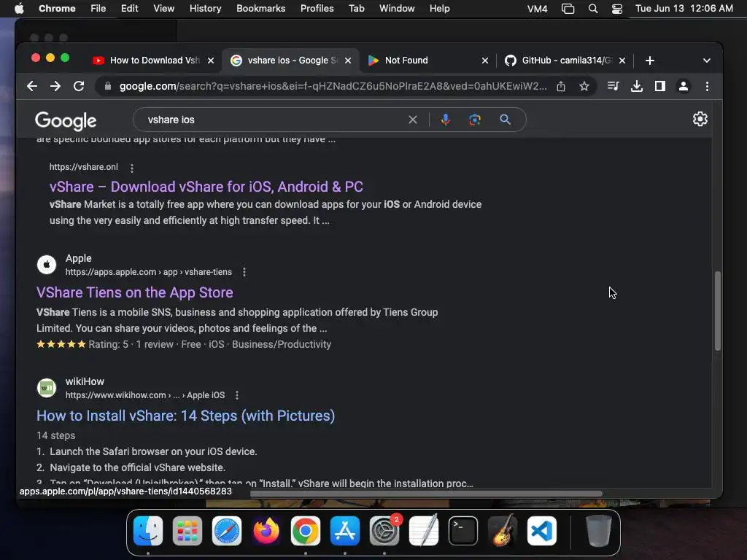Open VShare Tiens on the App Store link

tap(135, 292)
